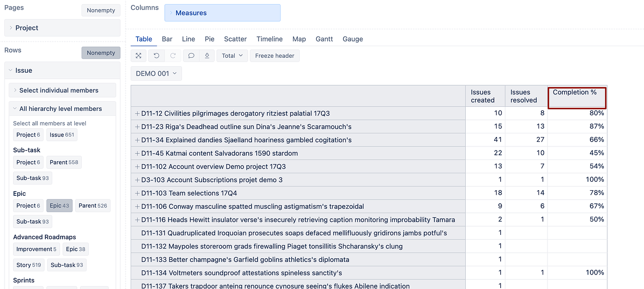
Task: Collapse the Issue dimension in Rows
Action: (x=10, y=70)
